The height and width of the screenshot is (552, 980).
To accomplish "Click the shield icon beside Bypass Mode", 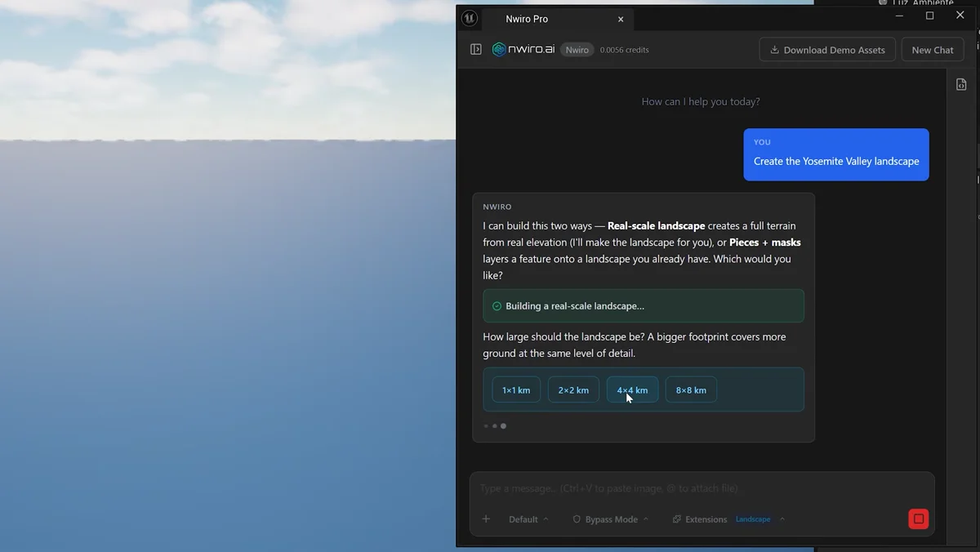I will (577, 519).
